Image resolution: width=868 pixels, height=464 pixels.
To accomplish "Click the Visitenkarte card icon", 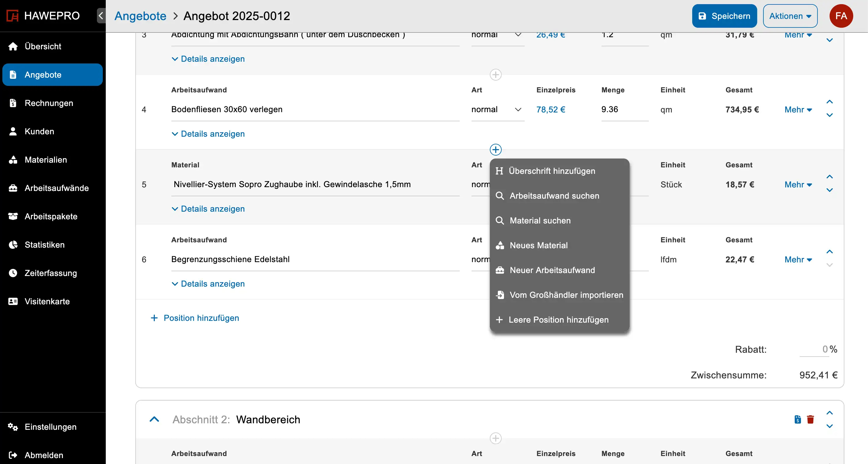I will pyautogui.click(x=13, y=301).
